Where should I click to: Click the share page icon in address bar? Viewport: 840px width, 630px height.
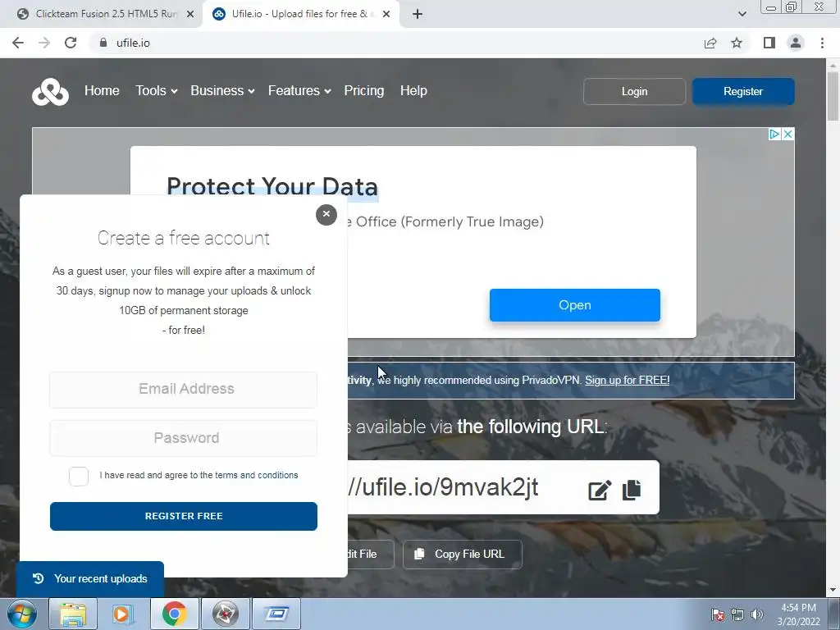tap(710, 43)
